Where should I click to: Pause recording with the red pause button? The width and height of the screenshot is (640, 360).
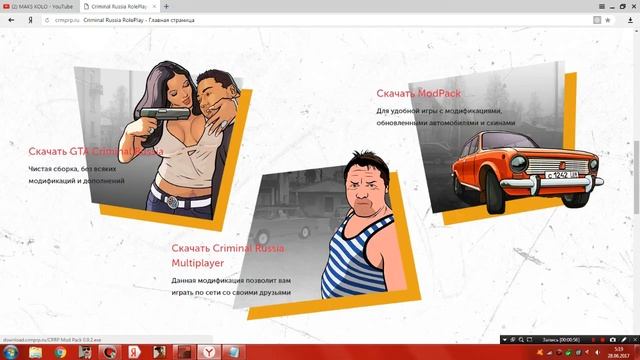pyautogui.click(x=593, y=340)
